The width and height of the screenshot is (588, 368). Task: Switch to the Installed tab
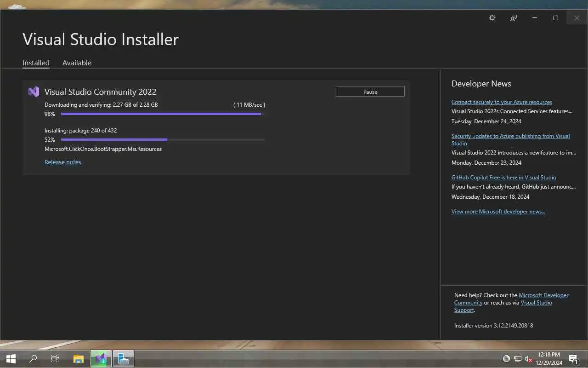pyautogui.click(x=36, y=63)
